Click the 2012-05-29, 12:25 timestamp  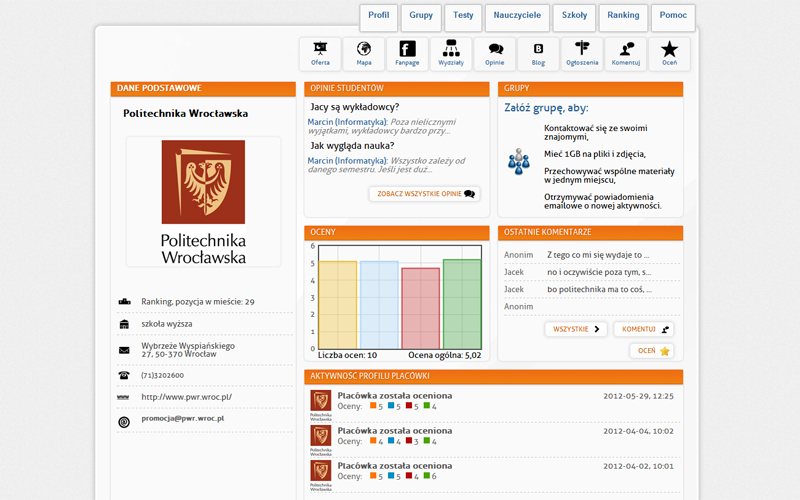pos(638,396)
